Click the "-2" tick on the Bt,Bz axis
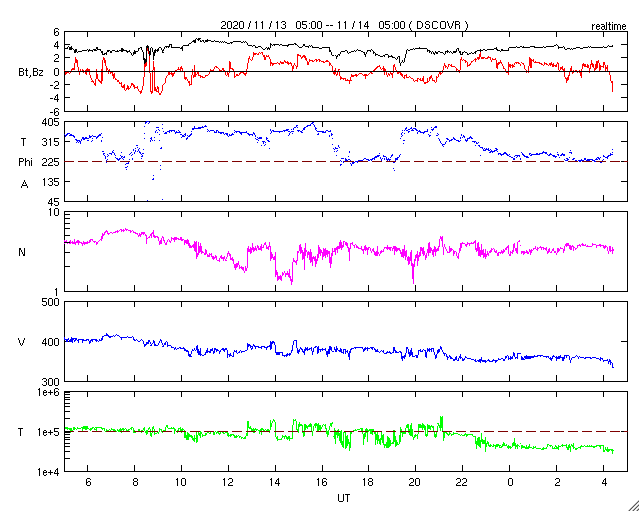Image resolution: width=640 pixels, height=512 pixels. [x=55, y=85]
